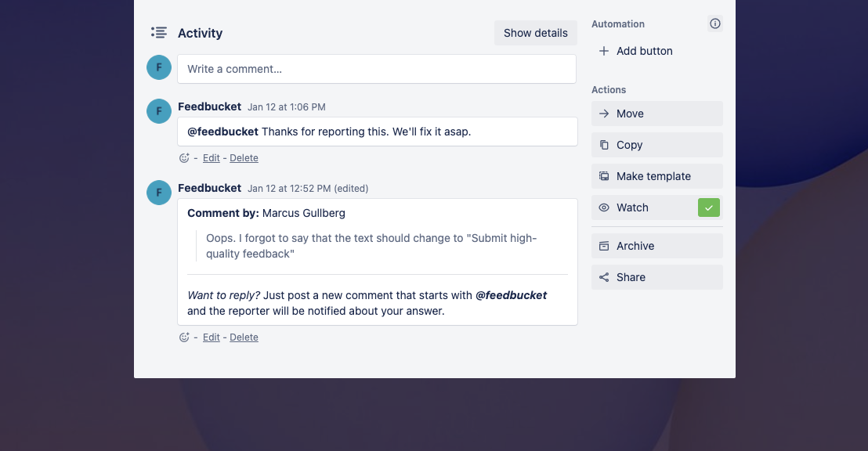The height and width of the screenshot is (451, 868).
Task: Add reaction to the 1:06 PM comment
Action: point(184,157)
